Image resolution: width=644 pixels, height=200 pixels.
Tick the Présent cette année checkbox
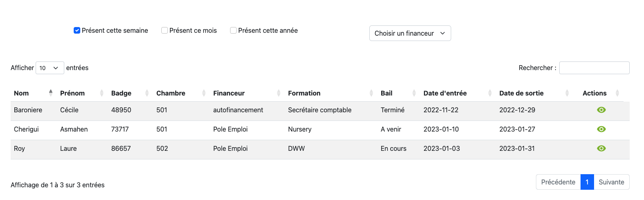coord(233,30)
